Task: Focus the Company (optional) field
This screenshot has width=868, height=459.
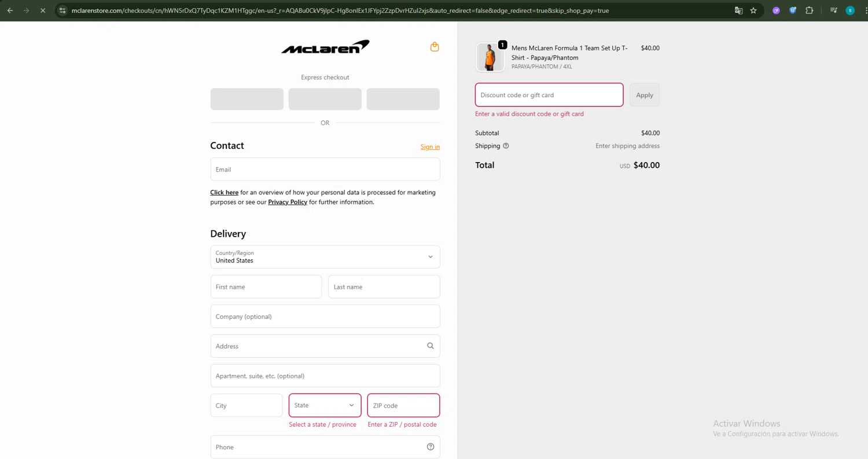Action: (325, 317)
